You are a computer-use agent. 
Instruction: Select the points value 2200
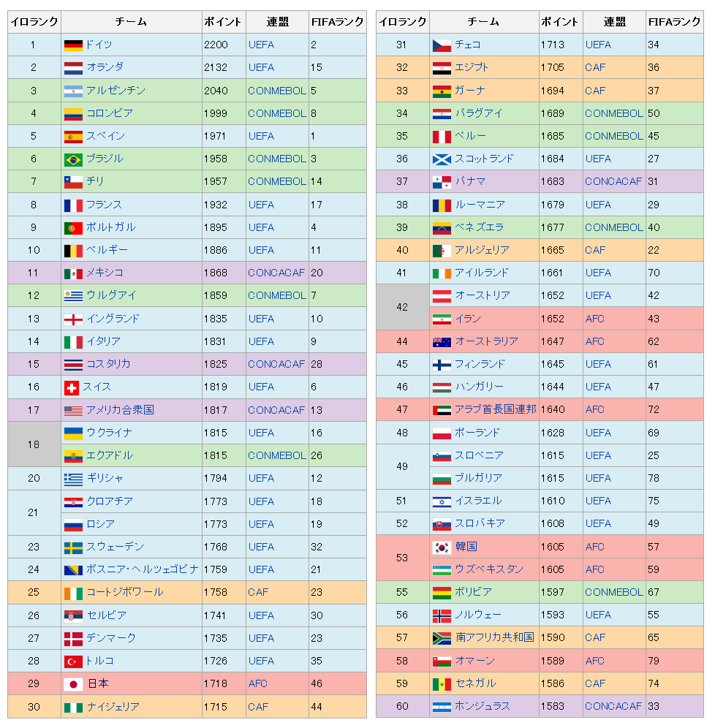(x=216, y=45)
